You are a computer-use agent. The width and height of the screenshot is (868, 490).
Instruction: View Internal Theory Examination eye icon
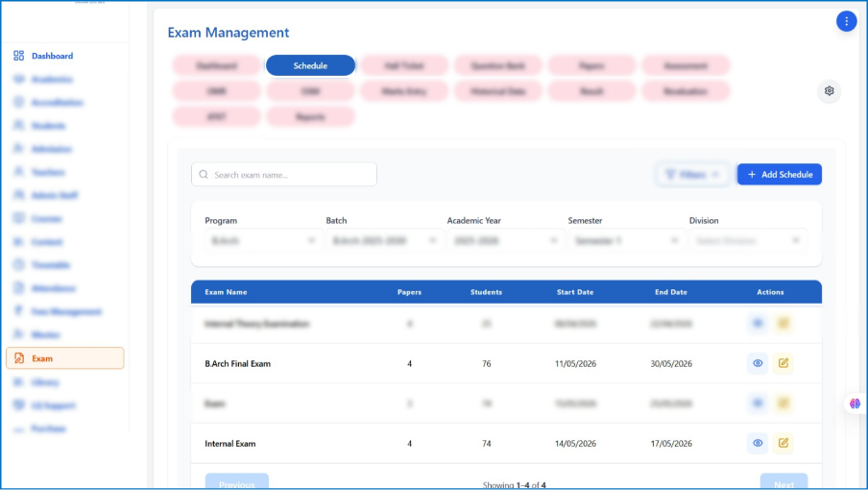pos(758,324)
